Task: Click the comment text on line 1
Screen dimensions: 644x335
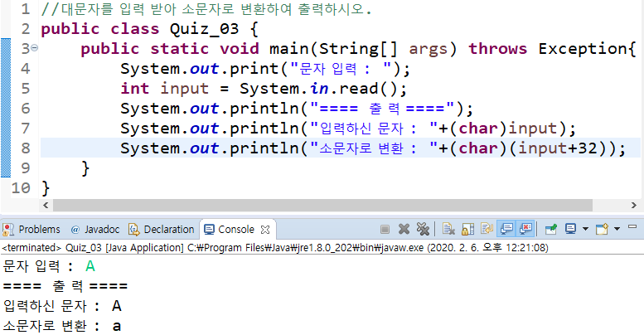Action: pyautogui.click(x=206, y=9)
